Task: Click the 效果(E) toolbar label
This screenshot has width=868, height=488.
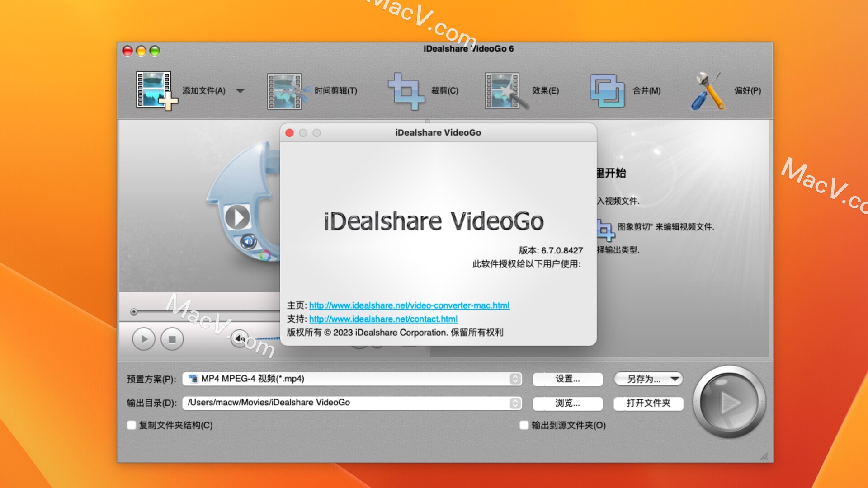Action: pyautogui.click(x=545, y=91)
